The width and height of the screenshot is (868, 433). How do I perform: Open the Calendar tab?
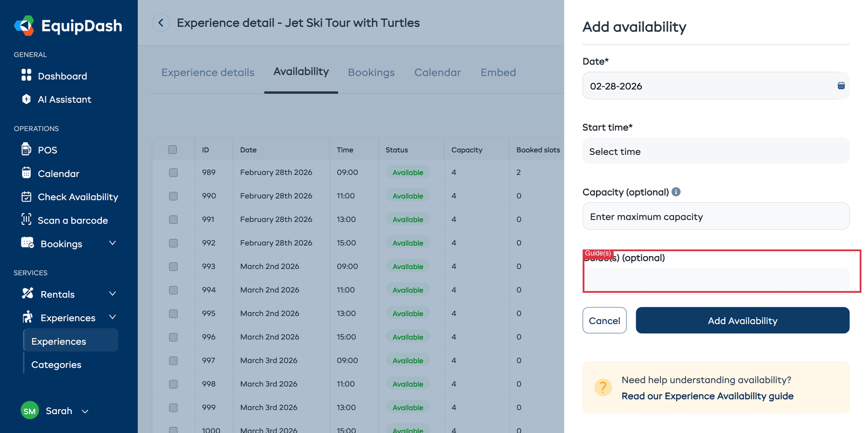click(437, 72)
